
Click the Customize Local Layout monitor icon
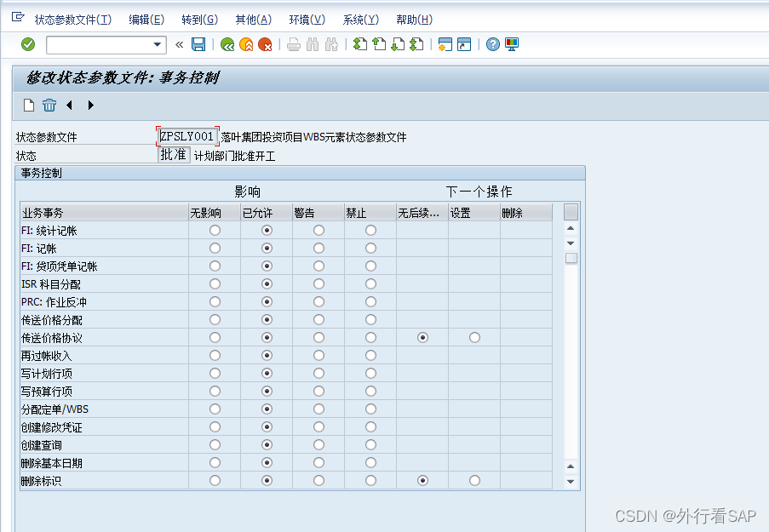(512, 44)
